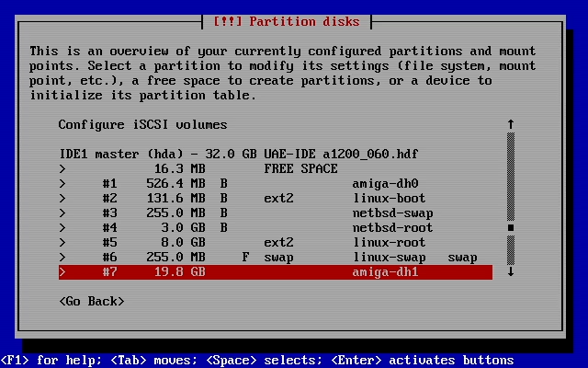Viewport: 588px width, 368px height.
Task: Choose the 16.3 MB FREE SPACE row
Action: pos(276,168)
